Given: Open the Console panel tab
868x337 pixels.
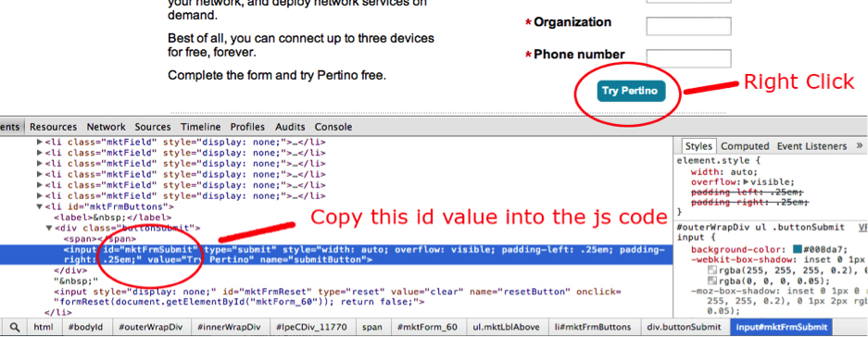Looking at the screenshot, I should coord(333,127).
